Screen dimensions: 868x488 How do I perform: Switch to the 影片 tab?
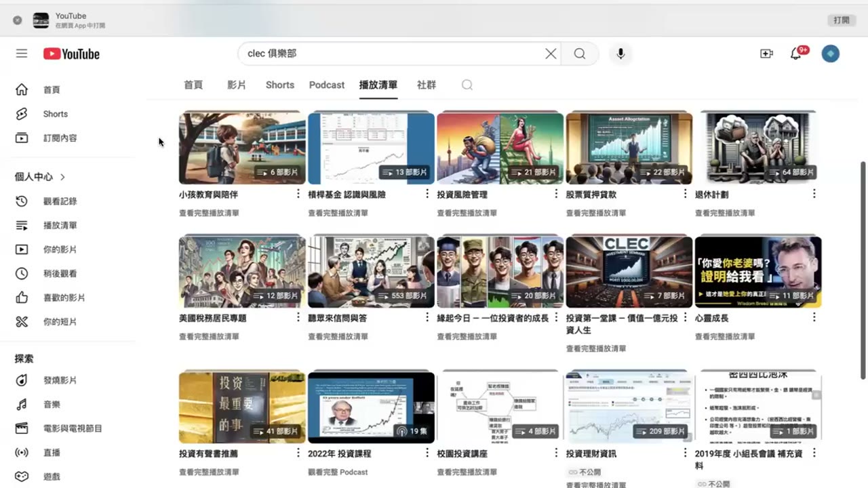[x=237, y=85]
